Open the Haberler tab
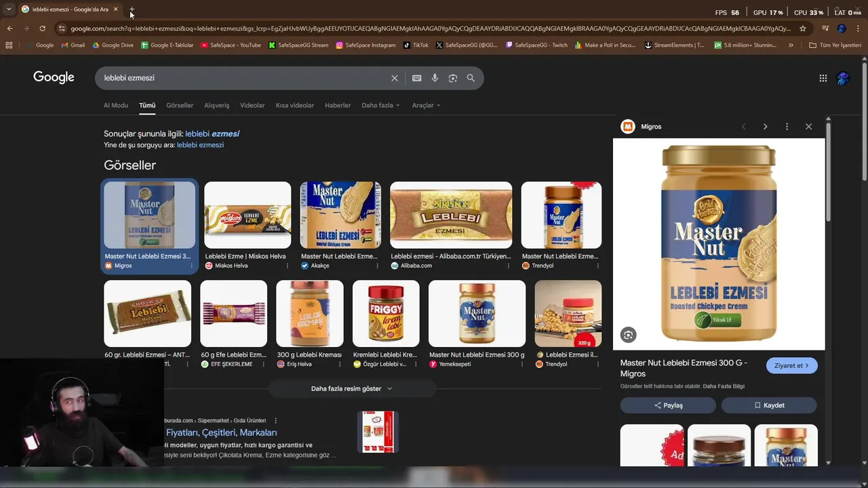This screenshot has width=868, height=488. click(x=338, y=105)
